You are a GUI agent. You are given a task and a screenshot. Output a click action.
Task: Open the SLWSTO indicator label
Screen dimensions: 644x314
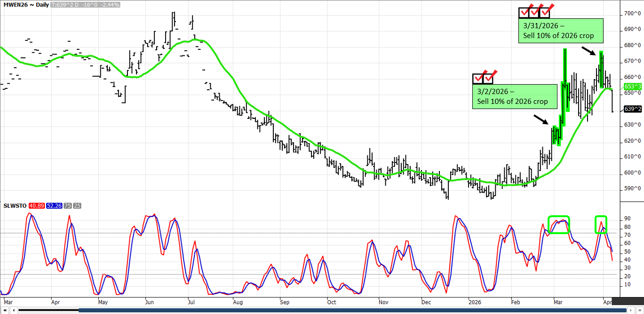pyautogui.click(x=15, y=205)
